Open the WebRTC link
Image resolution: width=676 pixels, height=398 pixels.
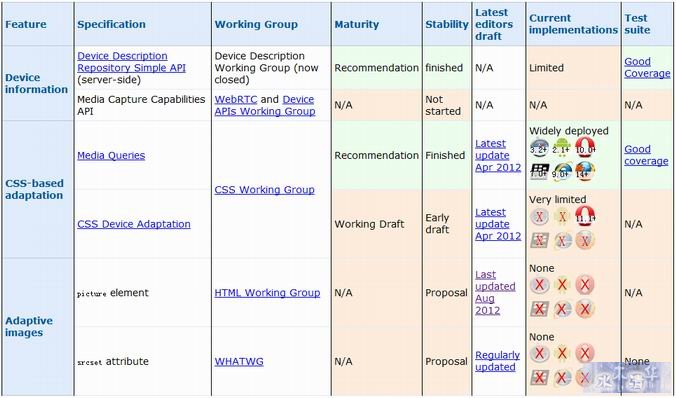(236, 99)
